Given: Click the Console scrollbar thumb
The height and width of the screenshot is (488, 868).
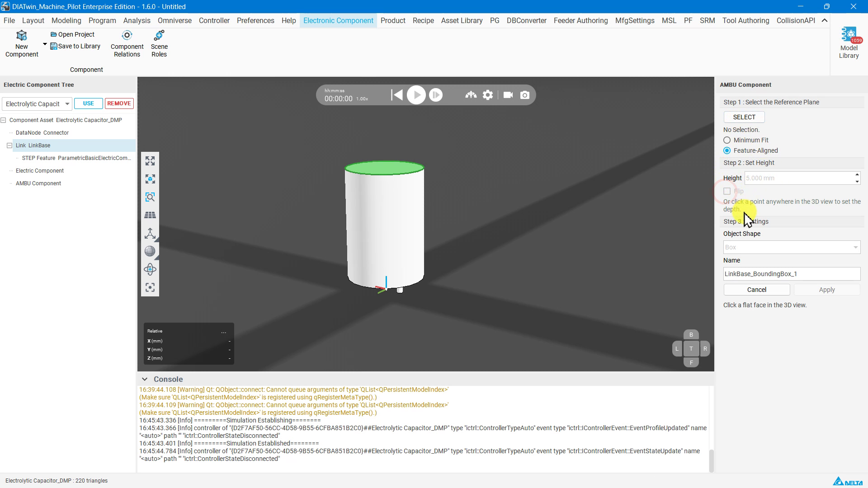Looking at the screenshot, I should [x=711, y=460].
